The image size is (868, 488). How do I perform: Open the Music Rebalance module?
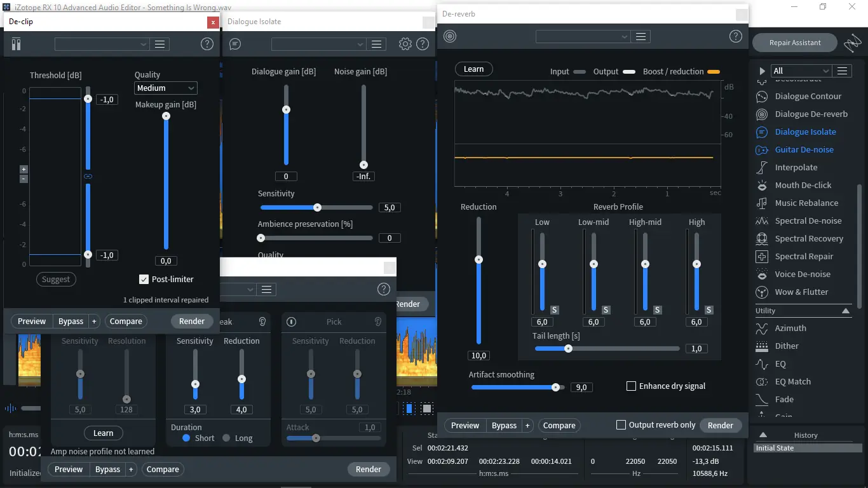[x=807, y=203]
